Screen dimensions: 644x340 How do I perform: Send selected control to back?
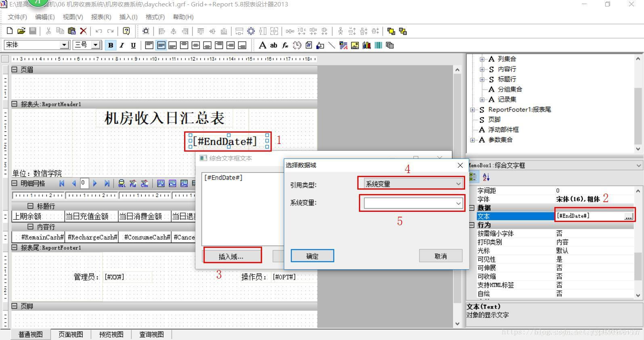point(403,31)
